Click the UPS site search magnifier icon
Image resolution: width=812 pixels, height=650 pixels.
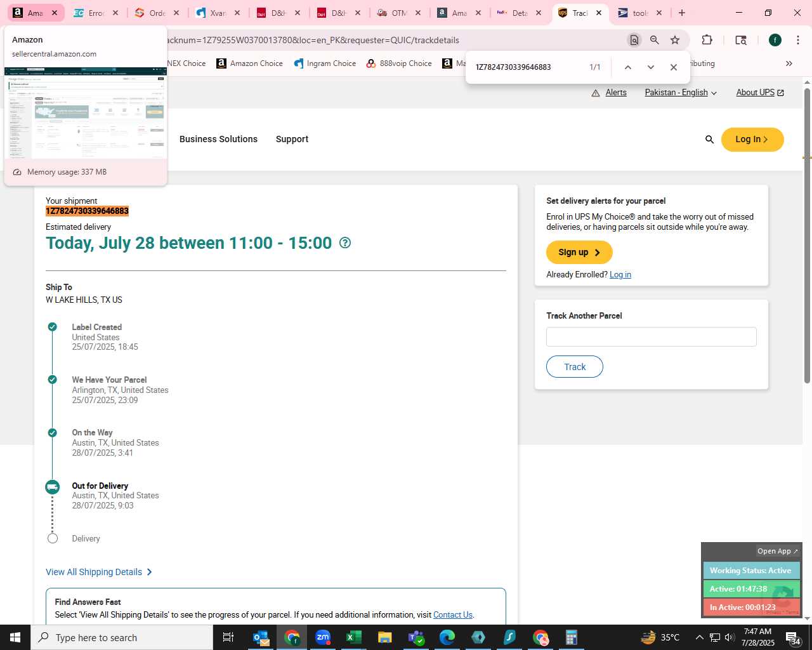tap(709, 140)
